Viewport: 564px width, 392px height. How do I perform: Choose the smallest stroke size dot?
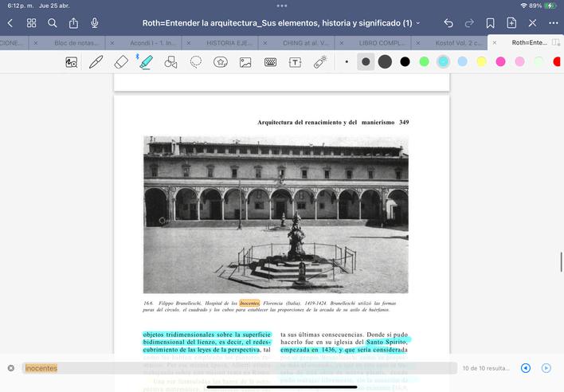347,62
